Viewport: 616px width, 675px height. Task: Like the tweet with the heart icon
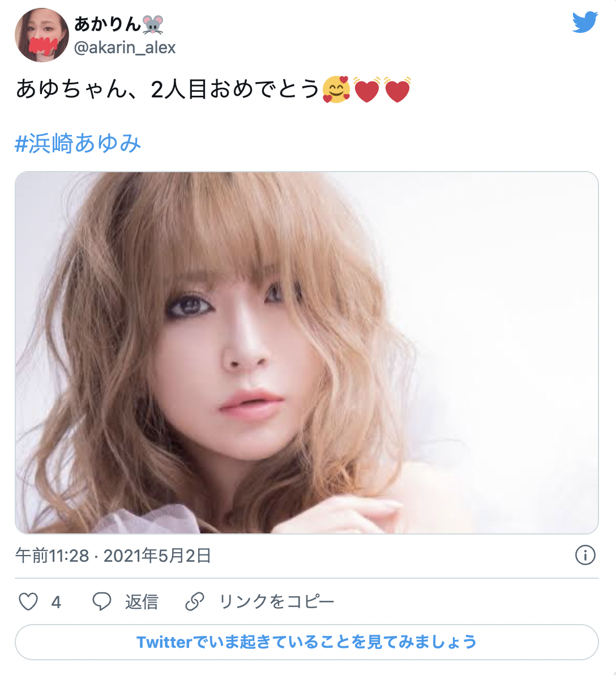[x=28, y=601]
